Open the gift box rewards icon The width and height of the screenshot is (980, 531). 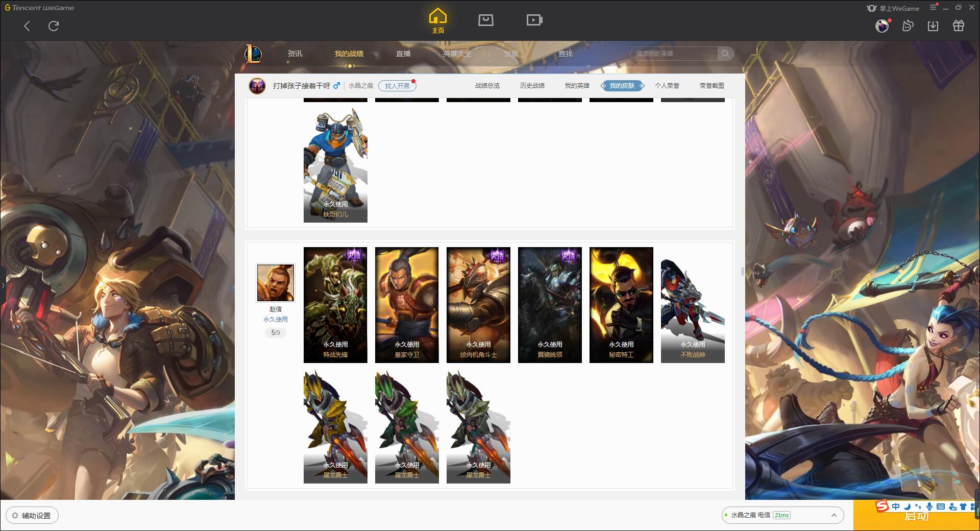959,26
